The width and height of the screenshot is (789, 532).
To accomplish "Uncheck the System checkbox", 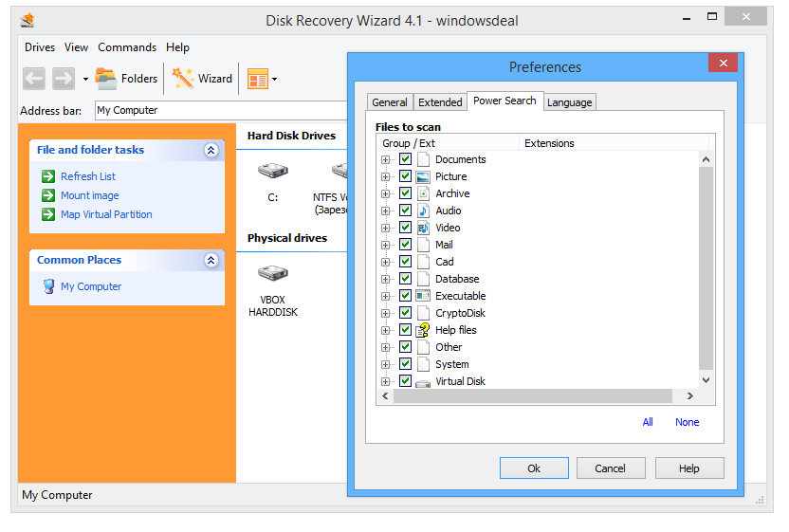I will click(405, 364).
